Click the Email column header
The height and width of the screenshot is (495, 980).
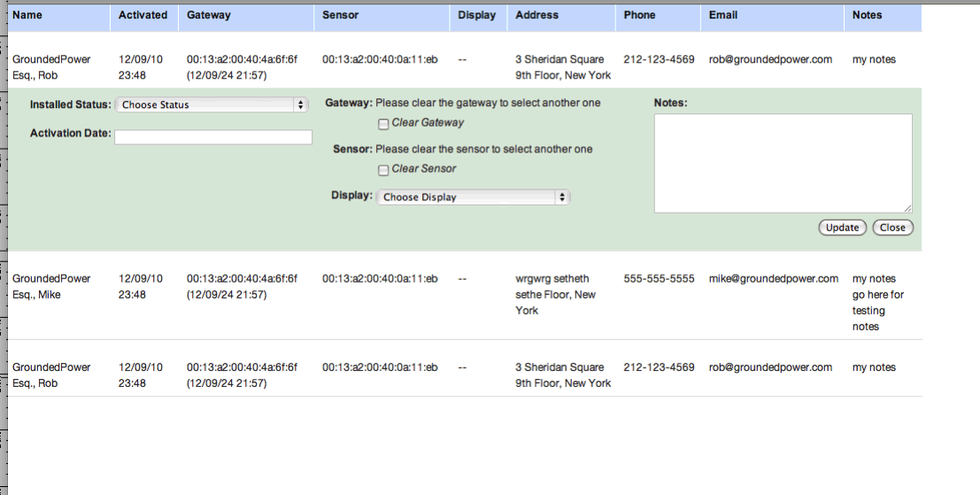(x=723, y=15)
